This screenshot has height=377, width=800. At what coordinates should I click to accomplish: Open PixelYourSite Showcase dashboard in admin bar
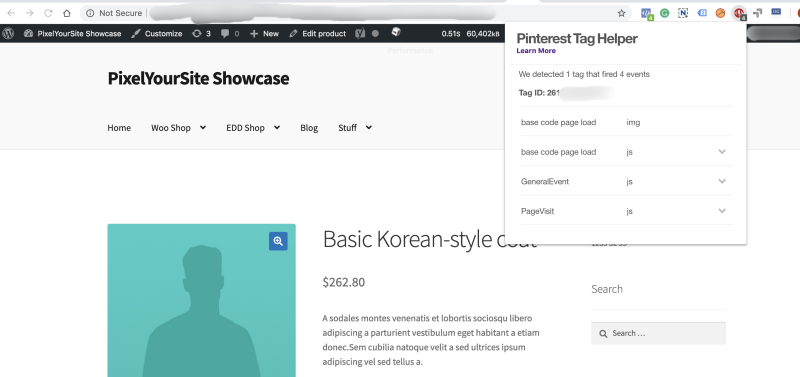pos(72,34)
